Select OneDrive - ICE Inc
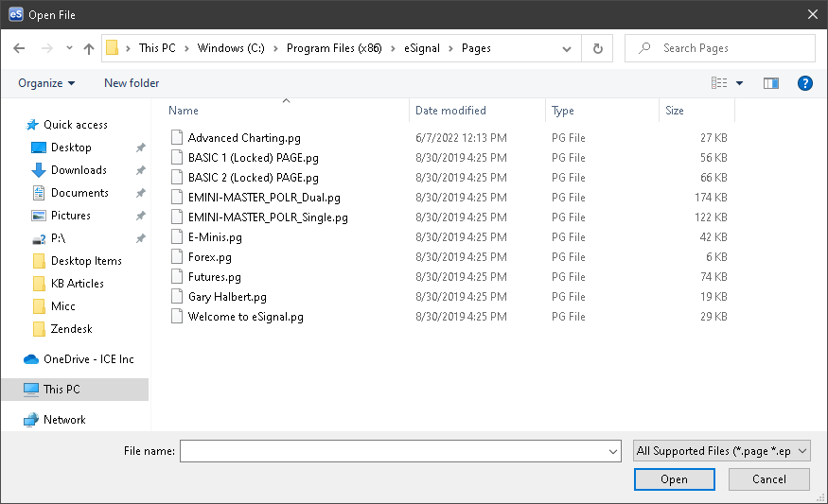Screen dimensions: 828x504 click(x=89, y=359)
